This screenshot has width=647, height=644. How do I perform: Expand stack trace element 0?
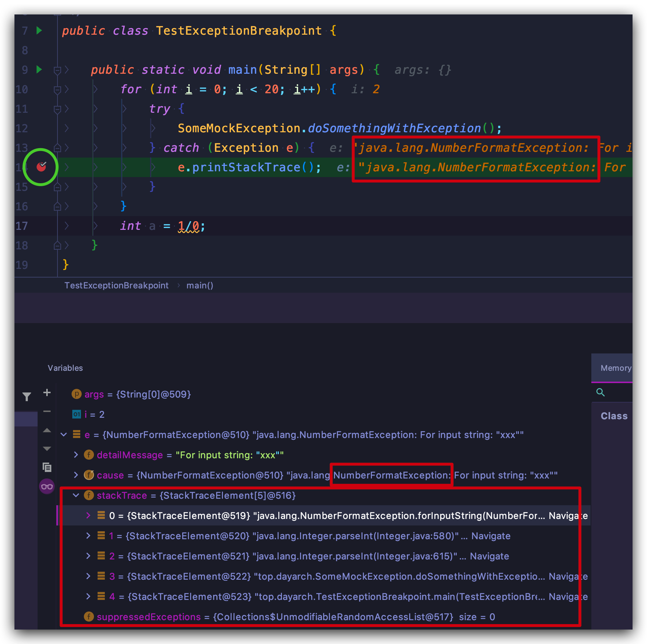[88, 515]
